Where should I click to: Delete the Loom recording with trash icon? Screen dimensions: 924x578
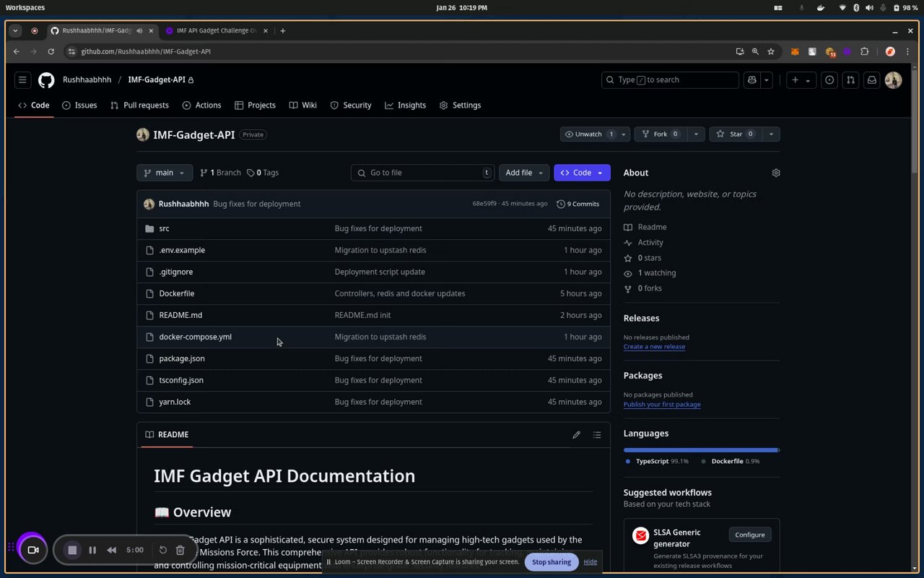click(180, 550)
